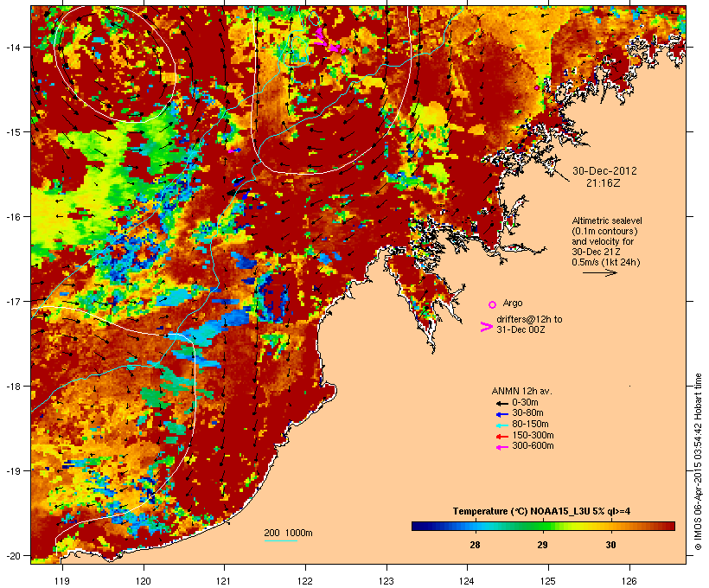Click the longitude axis label 120

coord(144,581)
